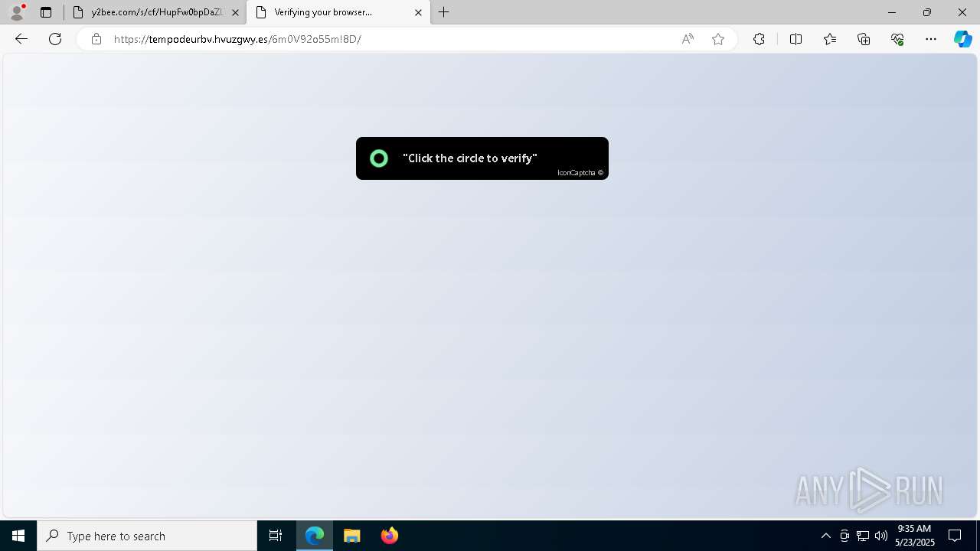Enable split screen view
The width and height of the screenshot is (980, 551).
795,39
